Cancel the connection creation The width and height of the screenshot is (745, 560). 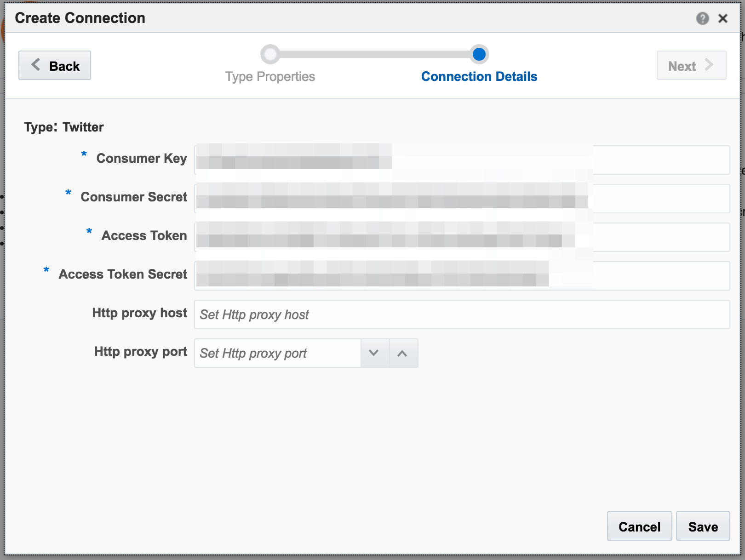coord(639,526)
